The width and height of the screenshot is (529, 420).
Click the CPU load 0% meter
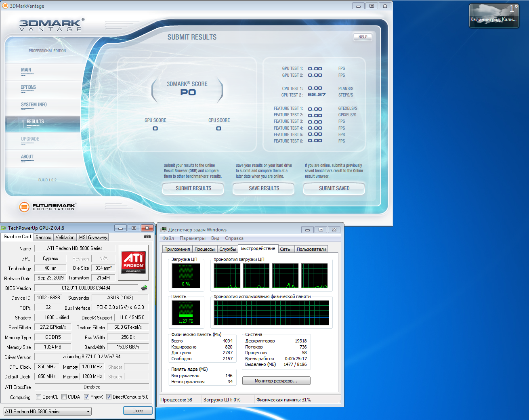[186, 275]
